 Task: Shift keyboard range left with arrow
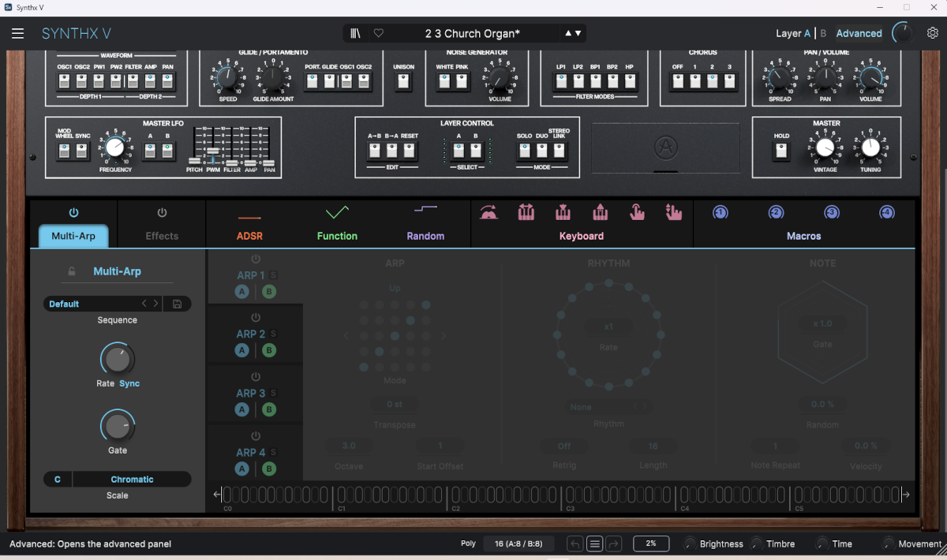(x=217, y=495)
